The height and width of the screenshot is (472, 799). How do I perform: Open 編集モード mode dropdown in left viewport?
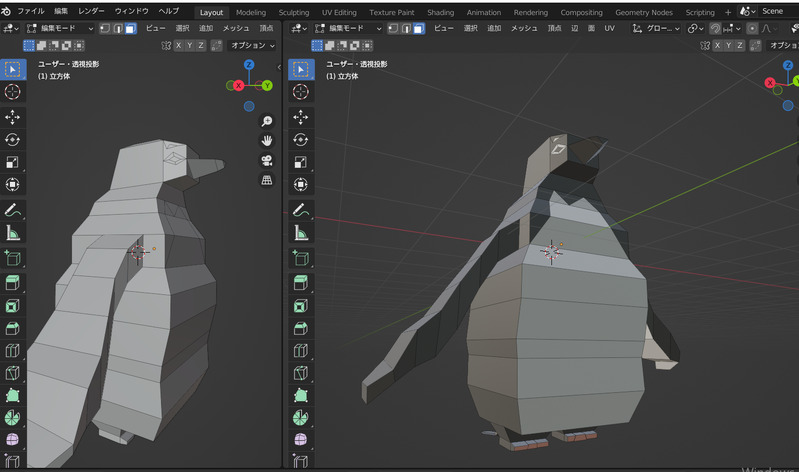click(x=61, y=29)
